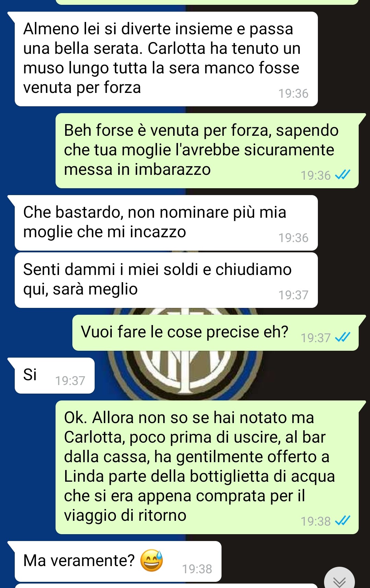Screen dimensions: 370x588
Task: Tap the 19:38 timestamp on 'Ma veramente?'
Action: pyautogui.click(x=197, y=569)
